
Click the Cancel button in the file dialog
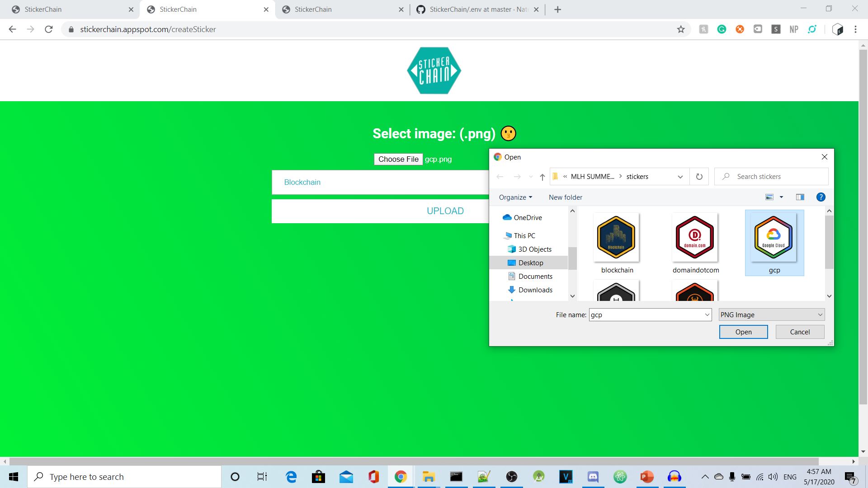pyautogui.click(x=800, y=332)
